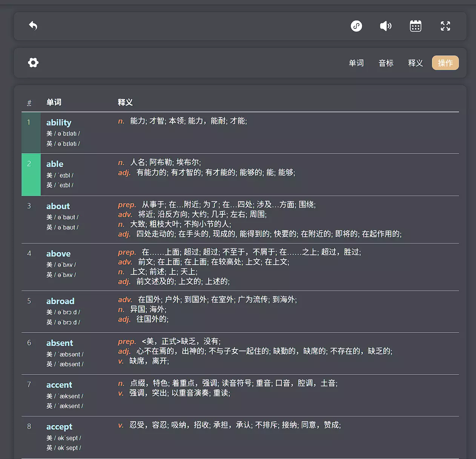This screenshot has height=459, width=476.
Task: Click the word "about"
Action: tap(58, 206)
